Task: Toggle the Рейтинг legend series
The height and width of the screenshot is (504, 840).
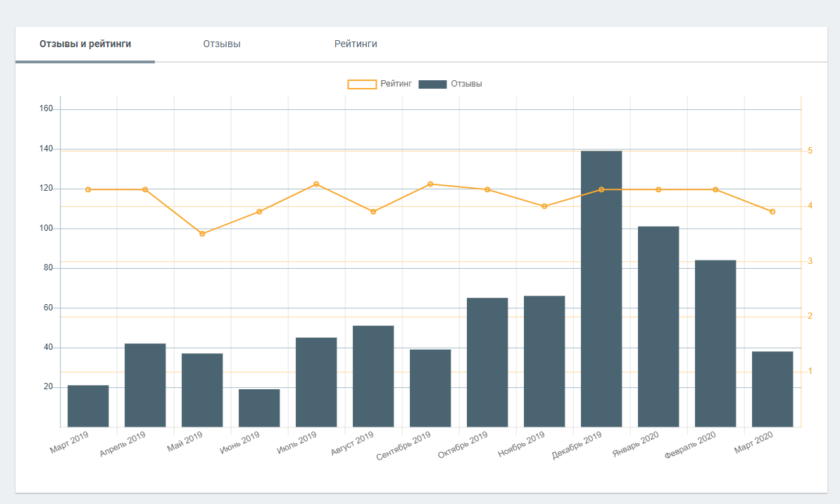Action: pyautogui.click(x=396, y=84)
